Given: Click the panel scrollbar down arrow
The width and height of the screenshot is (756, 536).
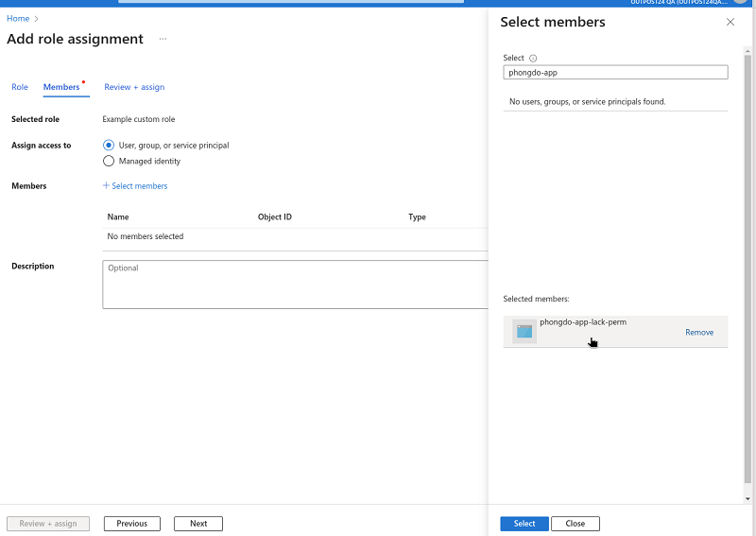Looking at the screenshot, I should tap(747, 498).
